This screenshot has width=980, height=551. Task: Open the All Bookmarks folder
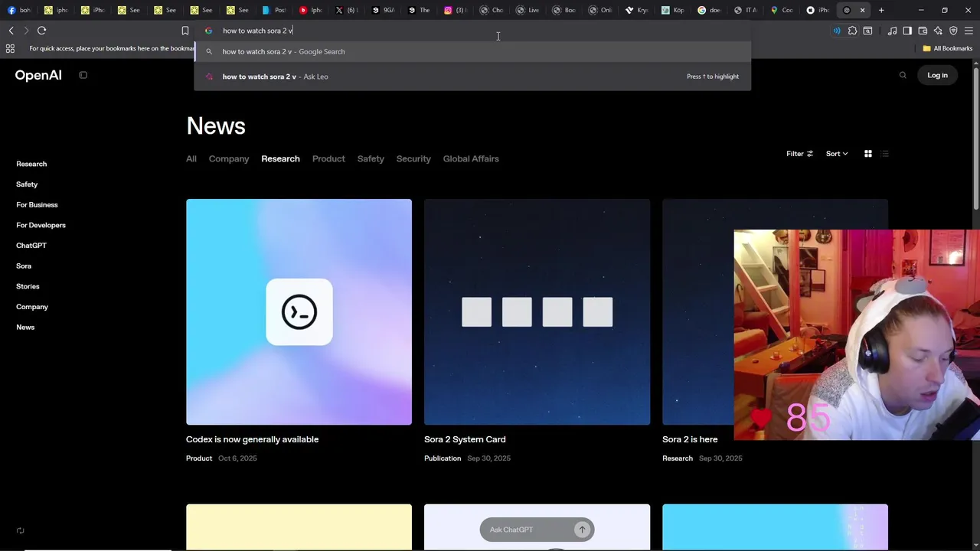[x=947, y=48]
